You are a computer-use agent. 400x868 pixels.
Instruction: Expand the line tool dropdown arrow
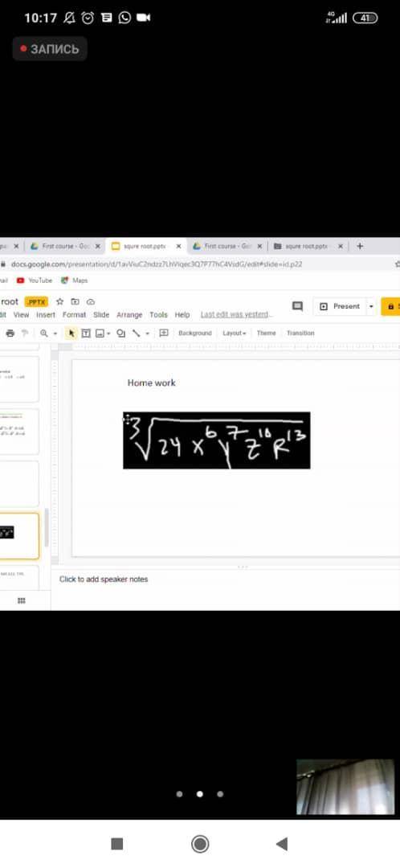(147, 334)
